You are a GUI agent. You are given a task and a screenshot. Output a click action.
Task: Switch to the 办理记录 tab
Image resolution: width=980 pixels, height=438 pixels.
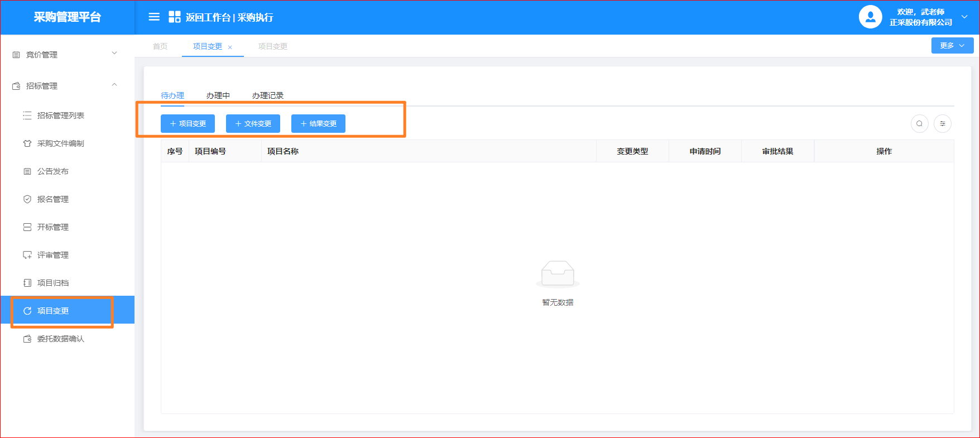(x=267, y=95)
